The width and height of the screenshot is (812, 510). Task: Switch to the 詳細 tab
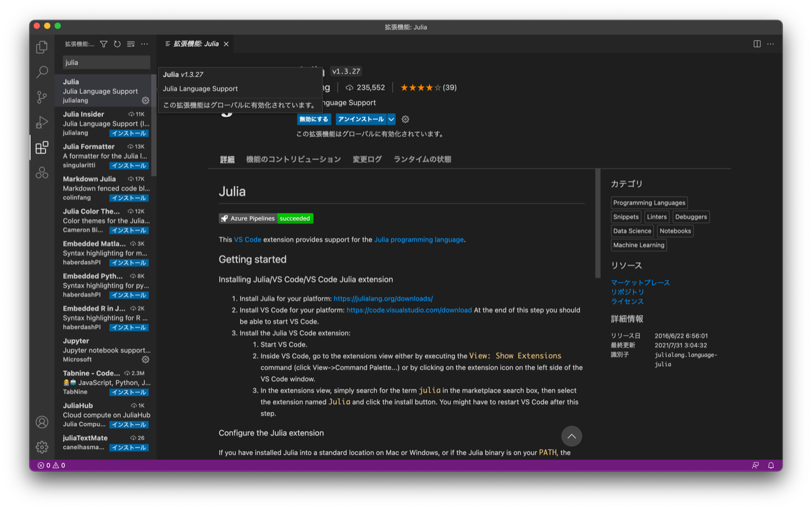coord(227,159)
